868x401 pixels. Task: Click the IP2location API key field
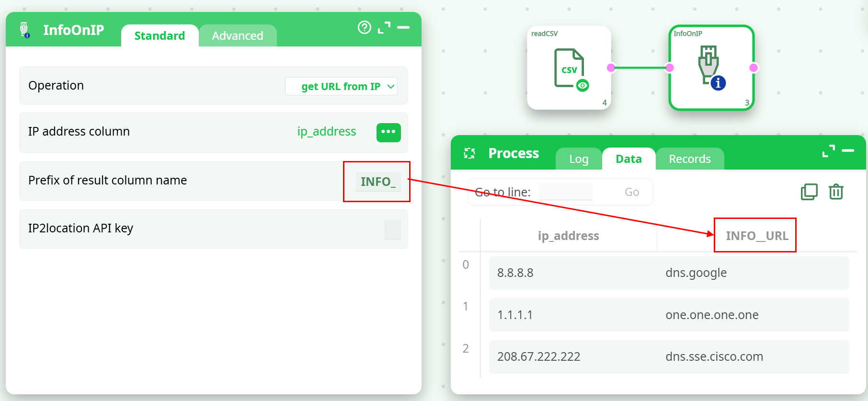coord(392,229)
